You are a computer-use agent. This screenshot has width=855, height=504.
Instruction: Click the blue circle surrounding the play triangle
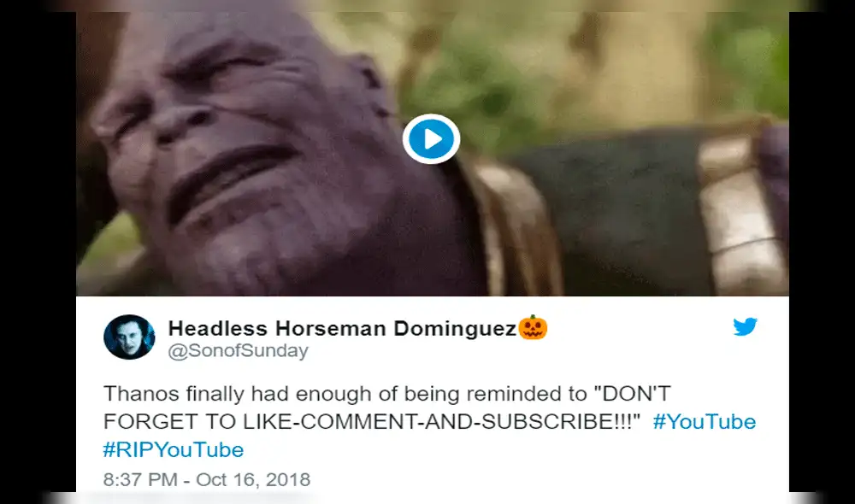pyautogui.click(x=433, y=139)
